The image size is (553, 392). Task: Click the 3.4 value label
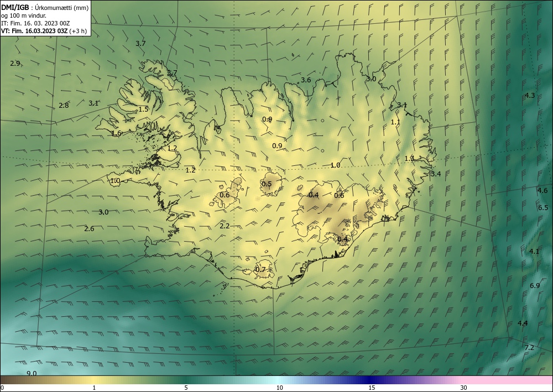(x=436, y=174)
